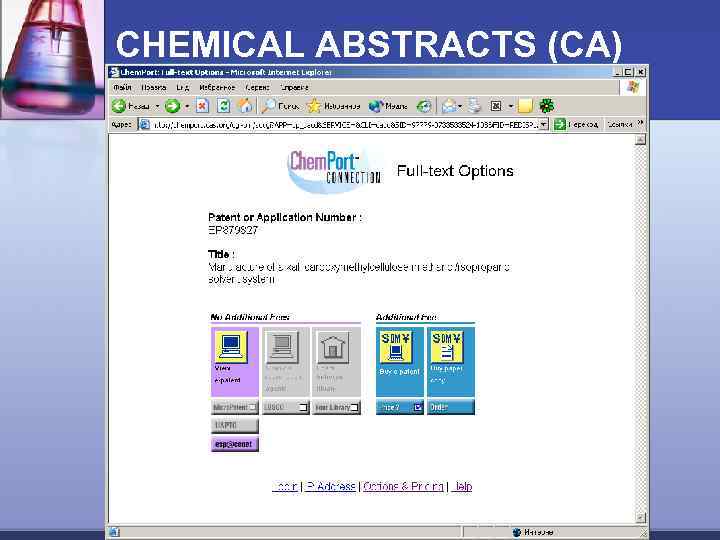Open the File menu

[x=123, y=87]
